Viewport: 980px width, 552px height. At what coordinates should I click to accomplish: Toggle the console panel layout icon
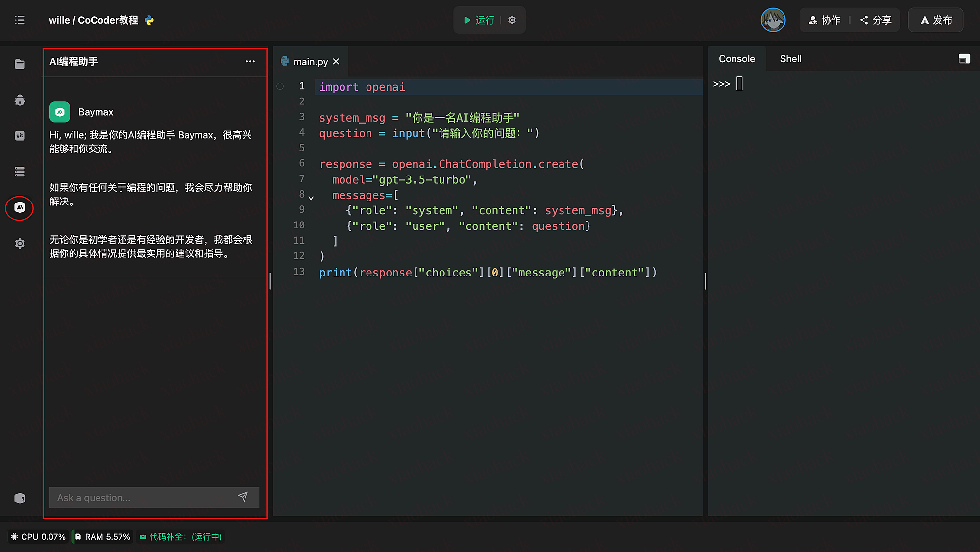(x=964, y=59)
